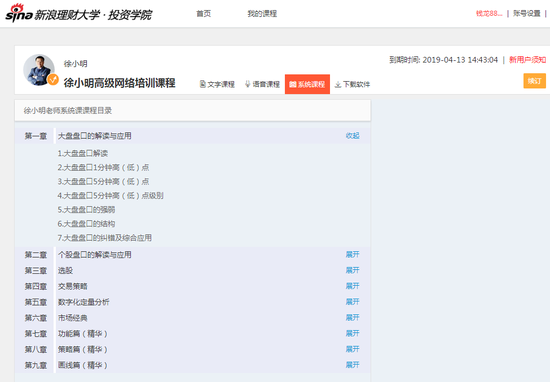Expand 第三章 选股
This screenshot has width=550, height=382.
[353, 270]
